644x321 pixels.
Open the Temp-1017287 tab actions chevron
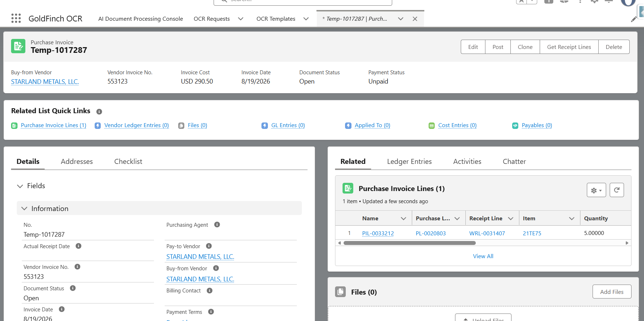click(x=400, y=19)
